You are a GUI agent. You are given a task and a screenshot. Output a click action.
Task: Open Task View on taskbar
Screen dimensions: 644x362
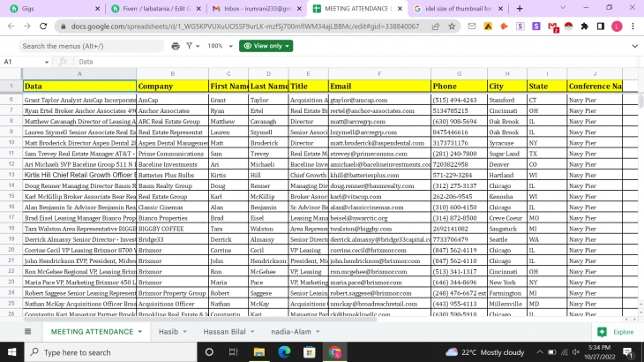(x=233, y=352)
